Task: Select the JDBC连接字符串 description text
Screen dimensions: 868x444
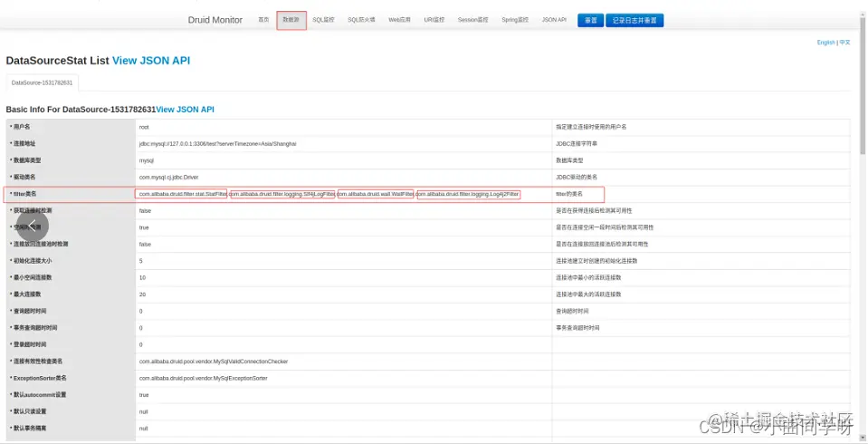Action: click(x=577, y=143)
